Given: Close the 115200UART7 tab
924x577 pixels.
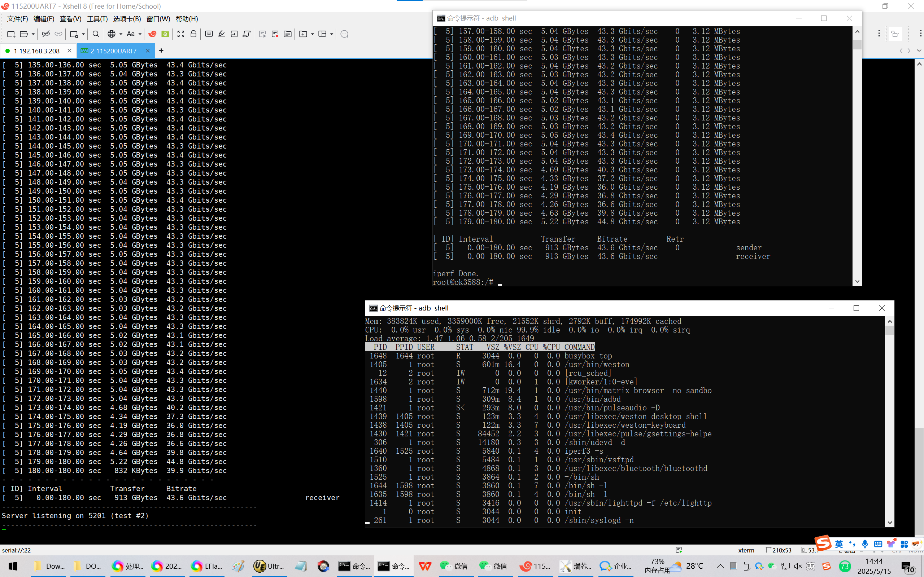Looking at the screenshot, I should (x=148, y=51).
